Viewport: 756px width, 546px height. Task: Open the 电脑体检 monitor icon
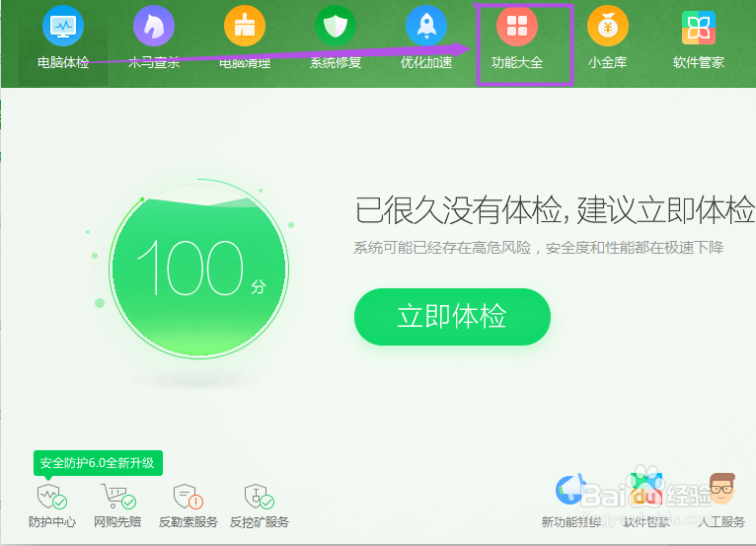pos(63,26)
